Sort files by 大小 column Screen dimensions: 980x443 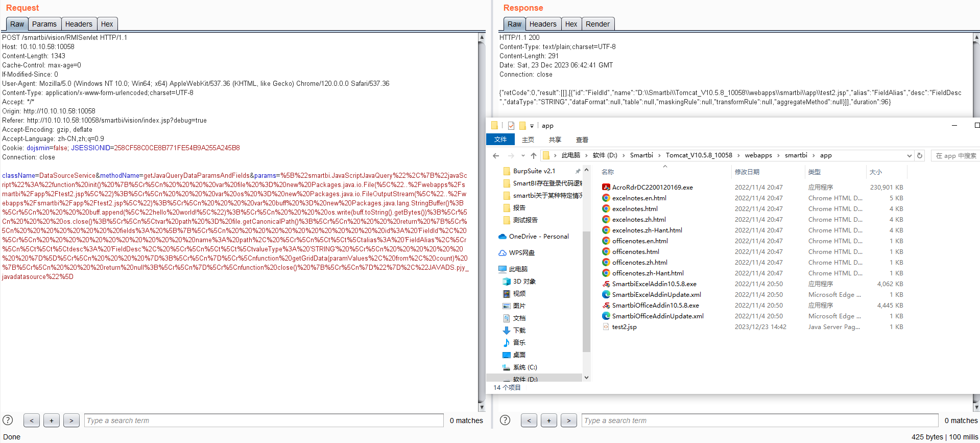pyautogui.click(x=876, y=172)
